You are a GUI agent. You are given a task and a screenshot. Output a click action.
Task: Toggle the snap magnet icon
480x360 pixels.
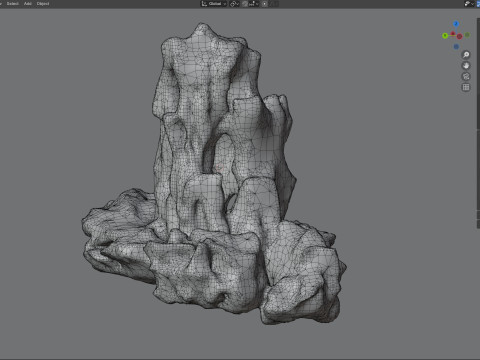pyautogui.click(x=245, y=4)
